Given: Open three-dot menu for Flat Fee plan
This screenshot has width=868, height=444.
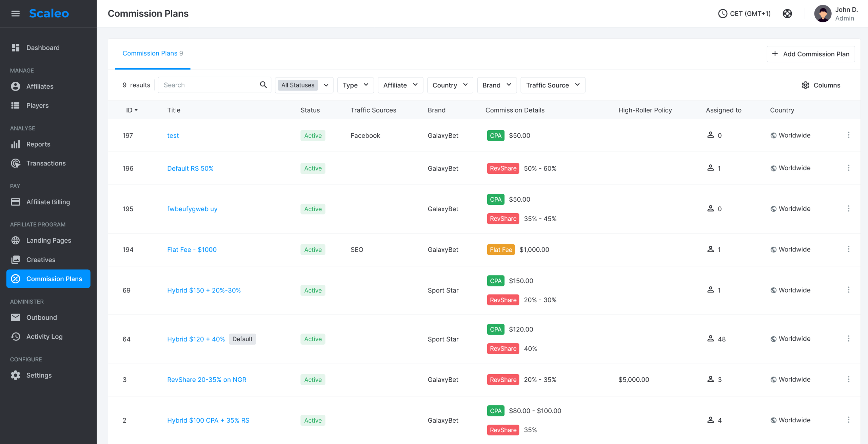Looking at the screenshot, I should (848, 249).
